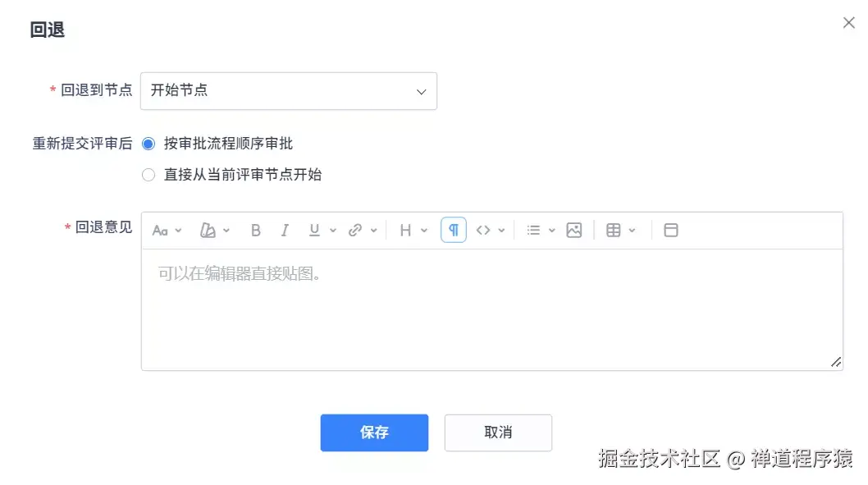Select 直接从当前评审节点开始 option

point(148,174)
